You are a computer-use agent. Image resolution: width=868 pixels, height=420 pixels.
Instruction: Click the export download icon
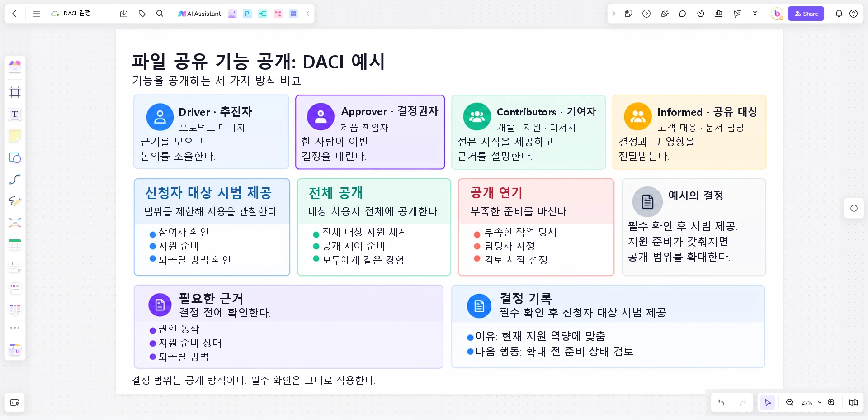click(124, 14)
